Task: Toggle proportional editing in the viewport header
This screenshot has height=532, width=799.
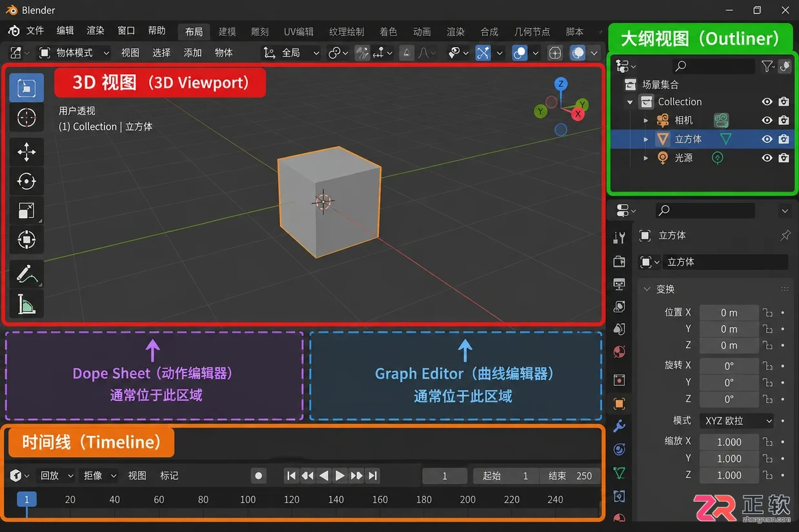Action: point(407,53)
